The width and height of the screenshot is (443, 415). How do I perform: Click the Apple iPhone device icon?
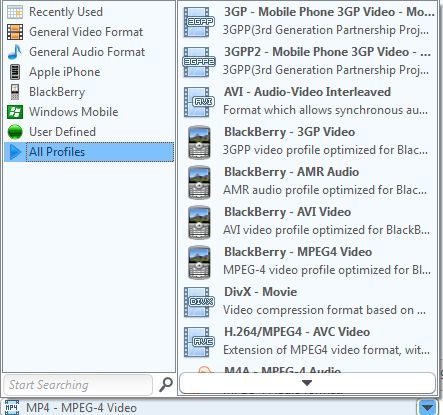coord(15,72)
